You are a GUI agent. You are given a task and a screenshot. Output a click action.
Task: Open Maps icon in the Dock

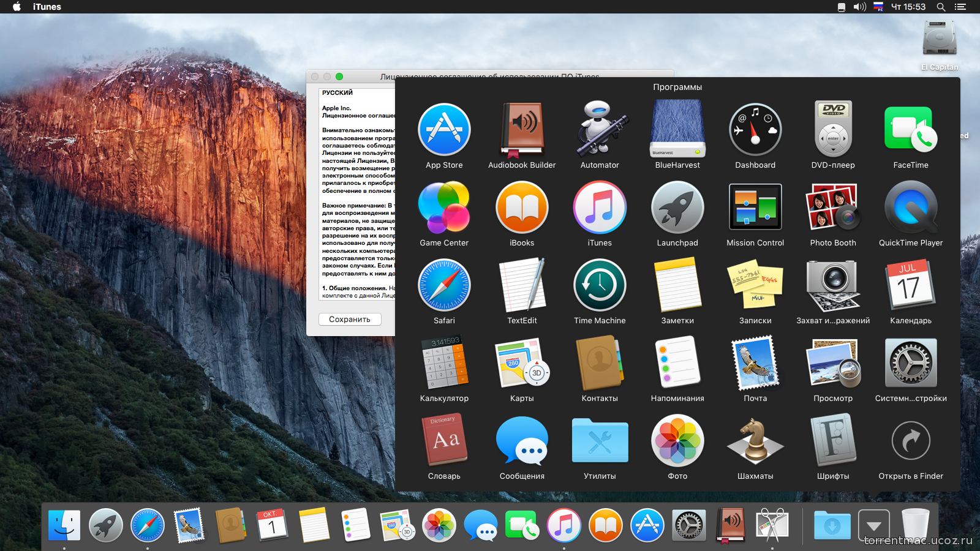[x=398, y=525]
